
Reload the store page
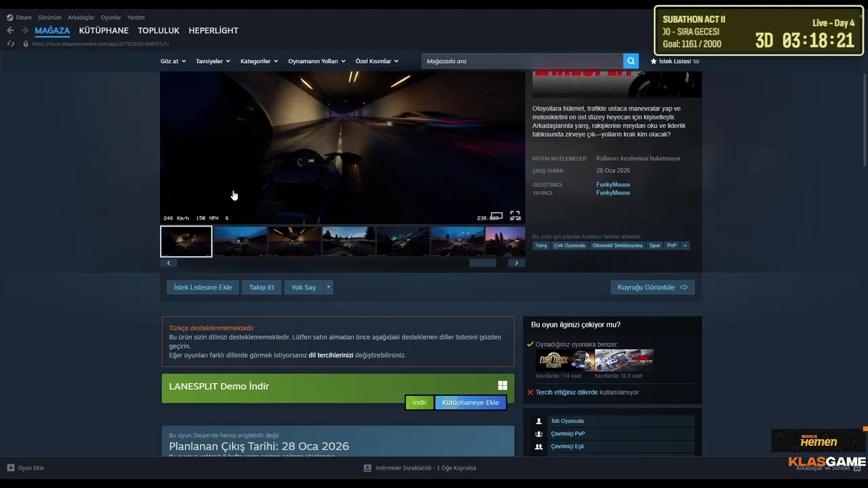click(11, 43)
